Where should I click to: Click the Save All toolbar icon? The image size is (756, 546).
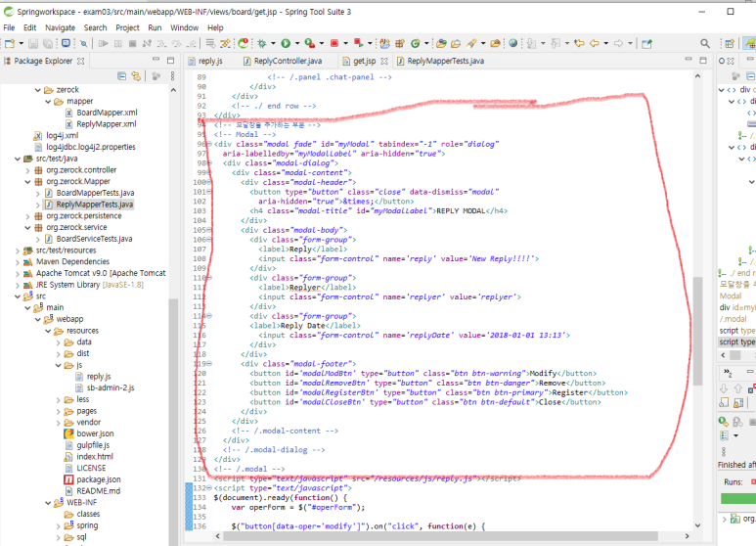click(48, 43)
